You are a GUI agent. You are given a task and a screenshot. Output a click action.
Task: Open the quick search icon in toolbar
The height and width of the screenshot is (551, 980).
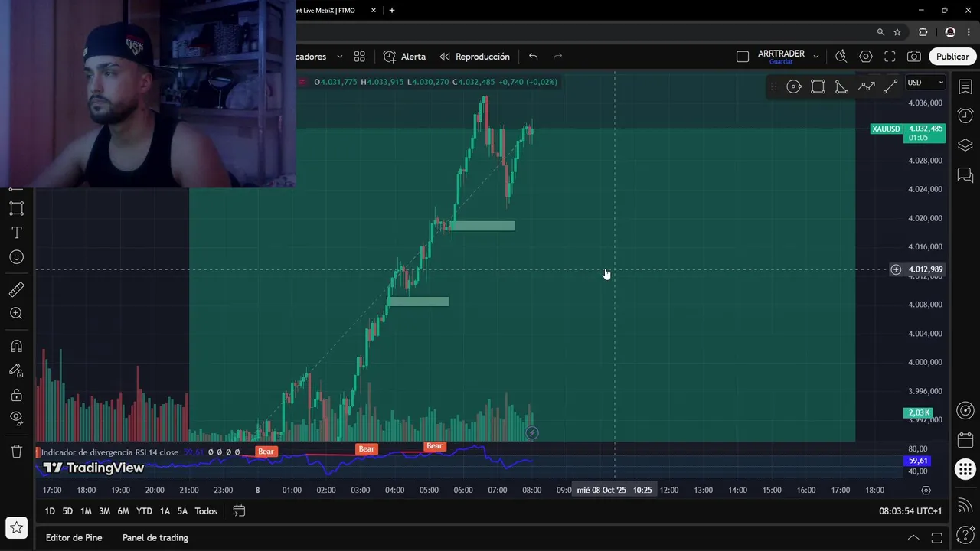(841, 57)
